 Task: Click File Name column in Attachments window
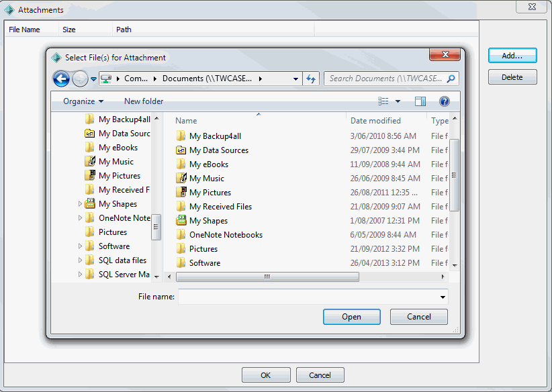click(x=32, y=30)
